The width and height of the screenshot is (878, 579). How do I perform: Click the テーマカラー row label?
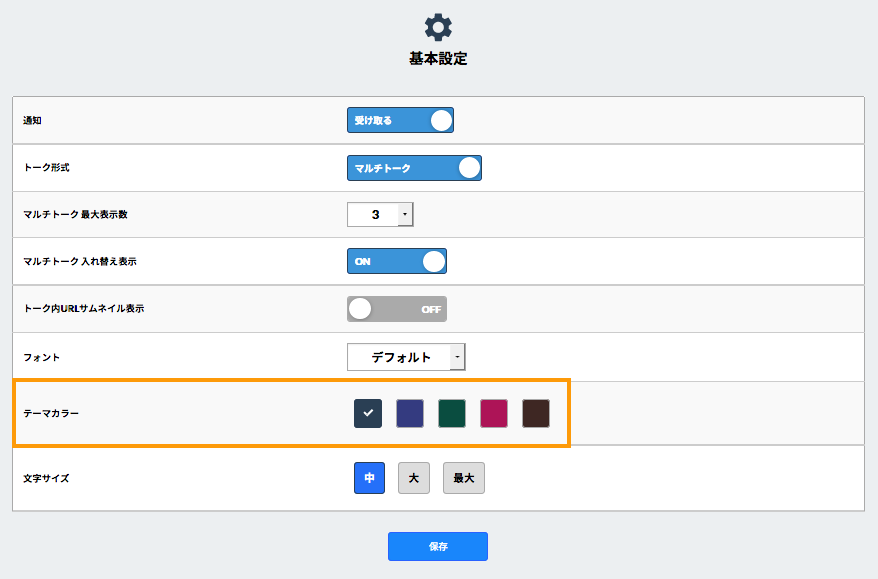pyautogui.click(x=51, y=413)
